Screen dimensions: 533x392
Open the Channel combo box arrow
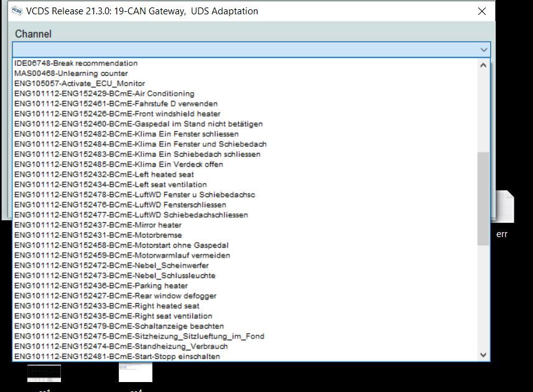pos(484,50)
